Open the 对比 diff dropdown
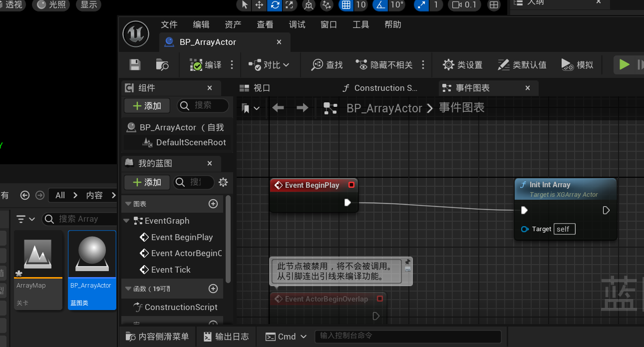This screenshot has width=644, height=347. tap(270, 65)
